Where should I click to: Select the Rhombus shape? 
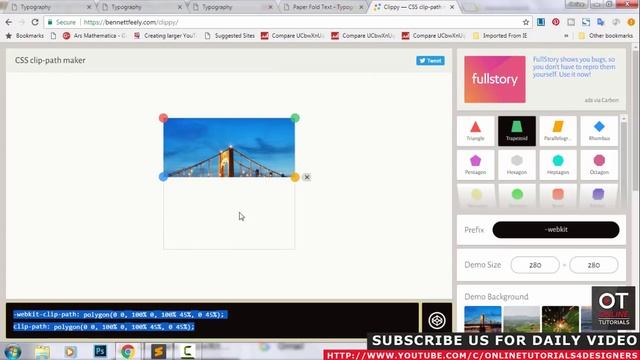coord(599,131)
